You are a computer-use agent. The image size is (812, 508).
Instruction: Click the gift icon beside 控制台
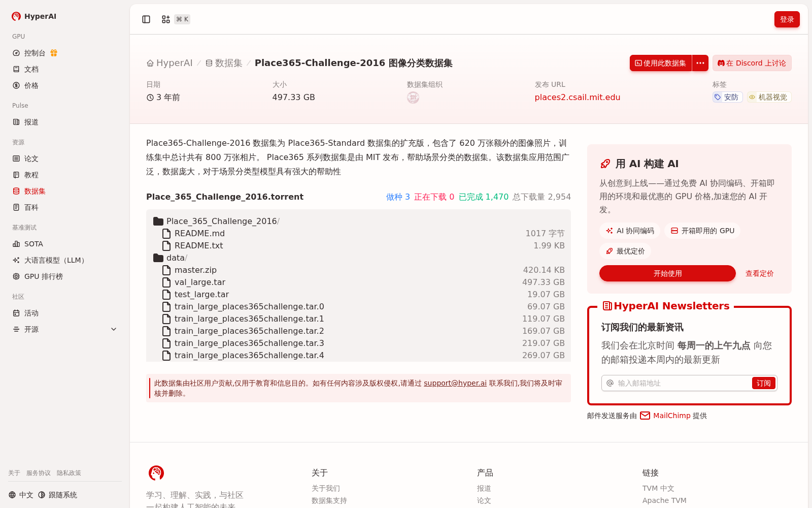coord(54,53)
